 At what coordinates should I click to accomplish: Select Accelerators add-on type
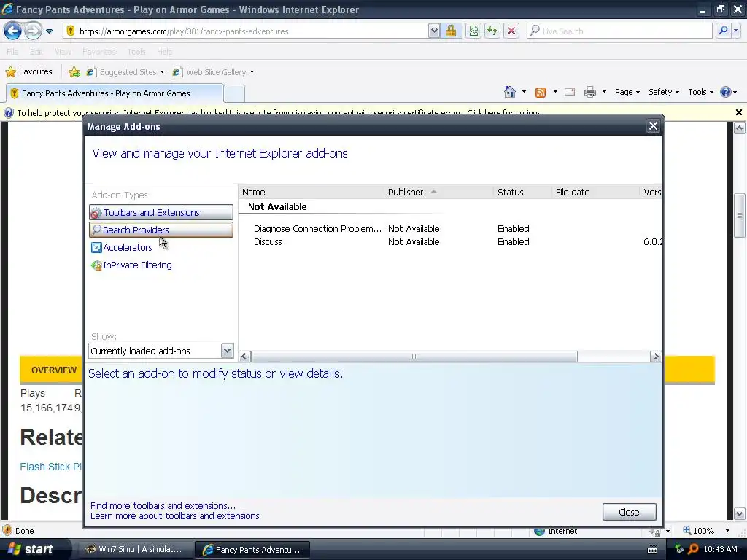pos(122,248)
